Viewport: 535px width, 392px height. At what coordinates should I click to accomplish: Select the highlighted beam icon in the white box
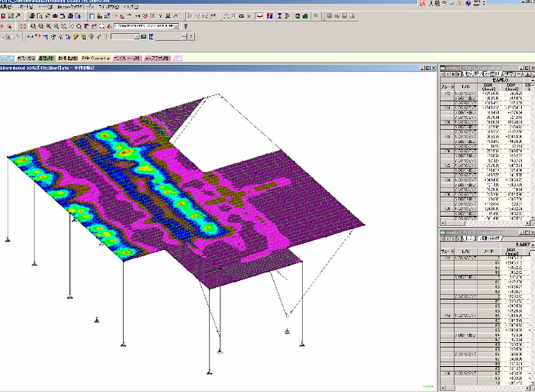(259, 16)
